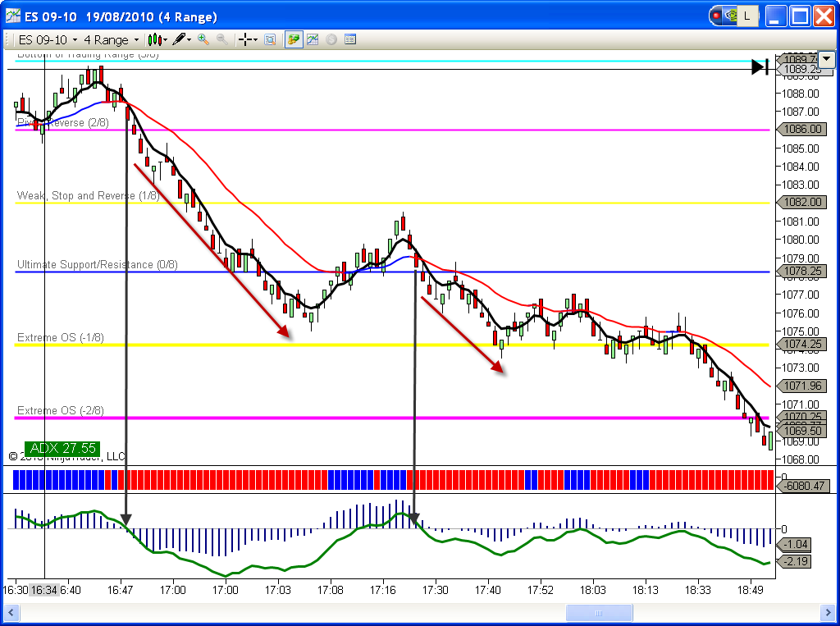Click the greyed dollar strategies icon
The height and width of the screenshot is (626, 840).
coord(331,39)
